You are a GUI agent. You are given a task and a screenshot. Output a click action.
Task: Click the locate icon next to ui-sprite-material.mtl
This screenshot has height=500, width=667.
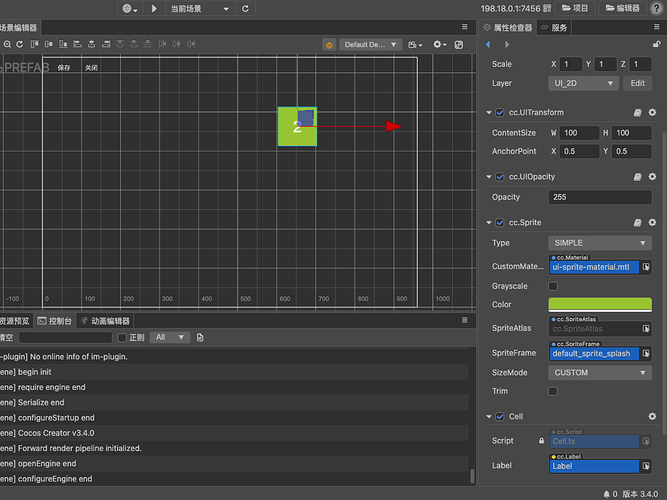click(x=646, y=267)
